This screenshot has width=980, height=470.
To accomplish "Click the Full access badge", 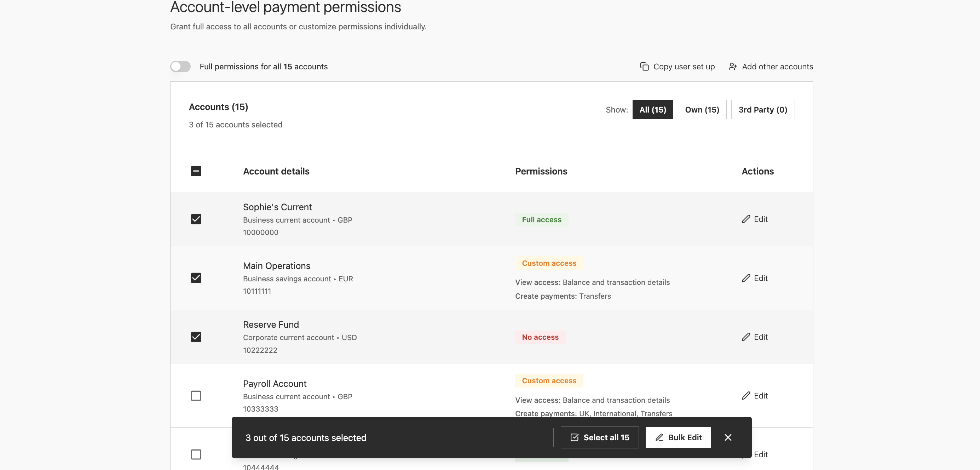I will pyautogui.click(x=541, y=219).
